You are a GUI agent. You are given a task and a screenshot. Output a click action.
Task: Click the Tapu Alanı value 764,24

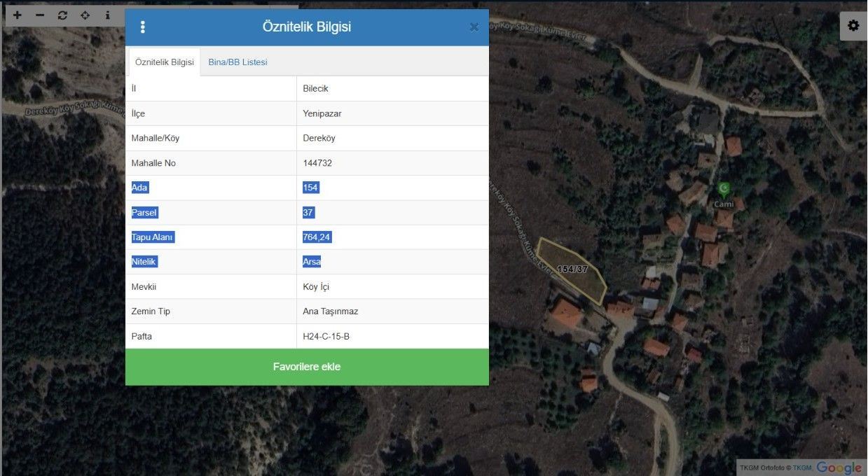(x=317, y=237)
